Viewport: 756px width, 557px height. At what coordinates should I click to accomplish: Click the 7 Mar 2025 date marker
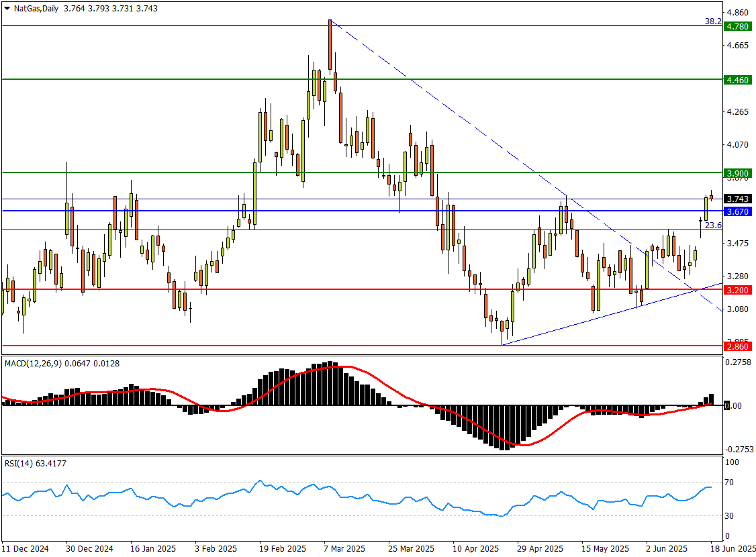[x=344, y=548]
